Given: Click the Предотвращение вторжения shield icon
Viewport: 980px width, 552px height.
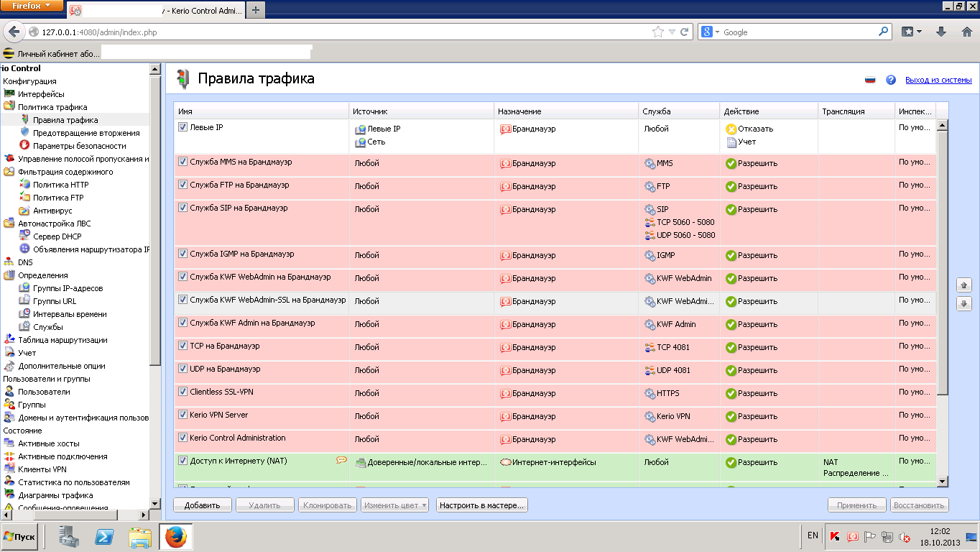Looking at the screenshot, I should [x=25, y=133].
